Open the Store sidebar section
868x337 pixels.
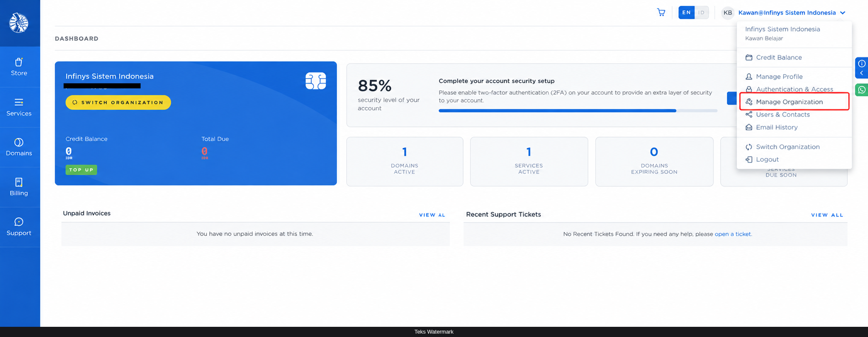19,67
